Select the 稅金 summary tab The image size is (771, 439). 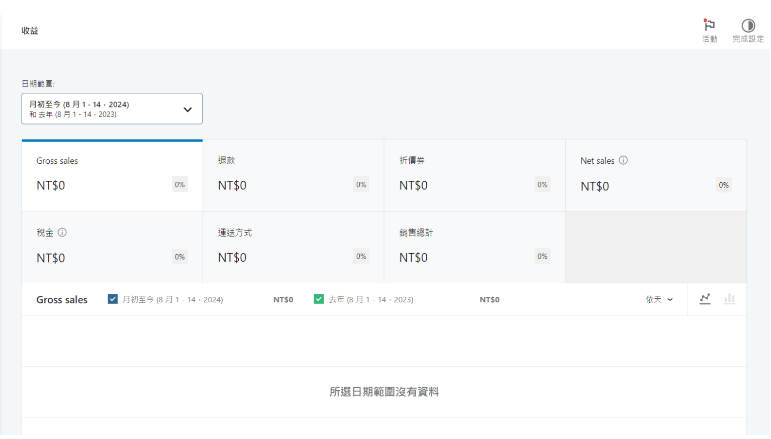pyautogui.click(x=112, y=247)
